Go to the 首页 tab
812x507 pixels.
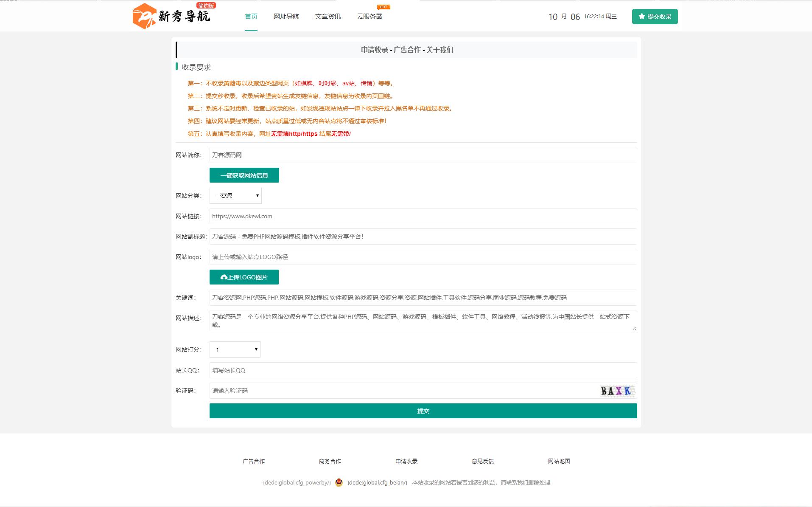[251, 16]
